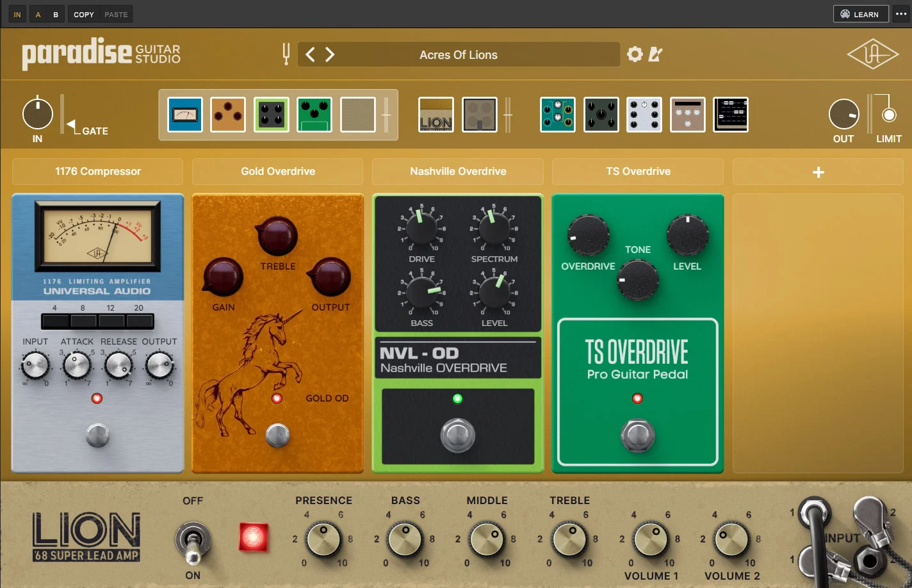Open the Nashville Overdrive pedal name menu
This screenshot has height=588, width=912.
(458, 171)
